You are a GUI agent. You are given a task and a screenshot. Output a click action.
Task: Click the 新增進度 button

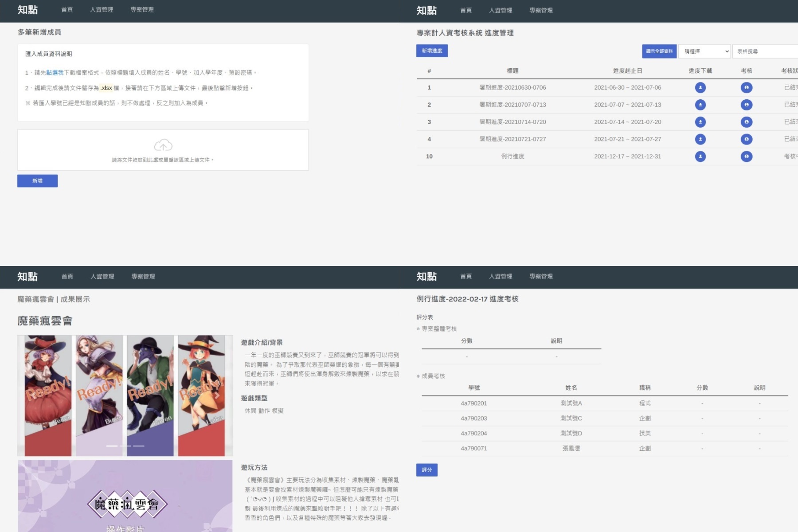[432, 51]
